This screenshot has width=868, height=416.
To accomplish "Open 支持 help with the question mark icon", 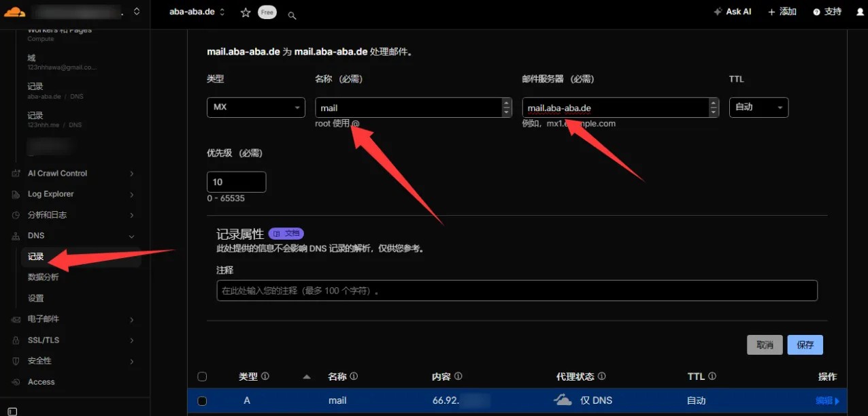I will click(x=815, y=12).
